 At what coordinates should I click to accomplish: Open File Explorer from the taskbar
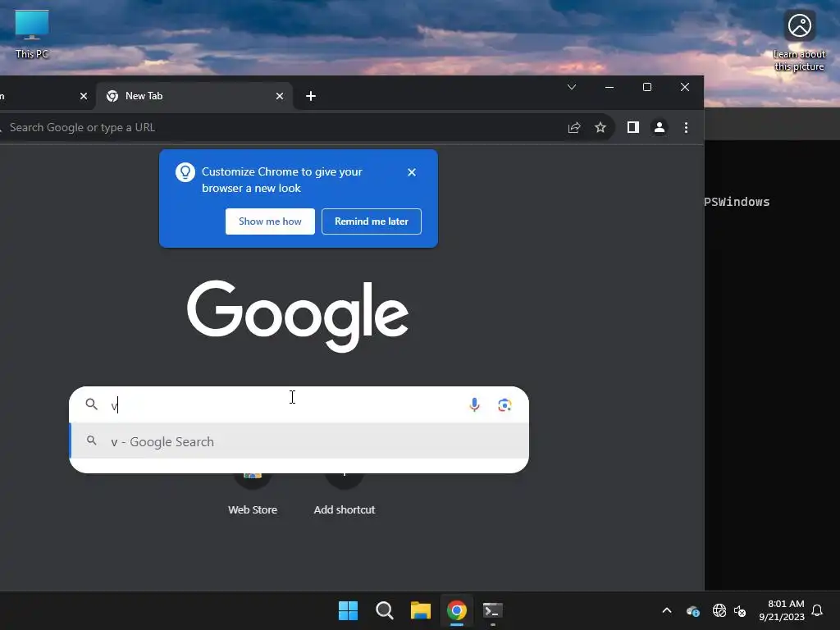coord(421,610)
